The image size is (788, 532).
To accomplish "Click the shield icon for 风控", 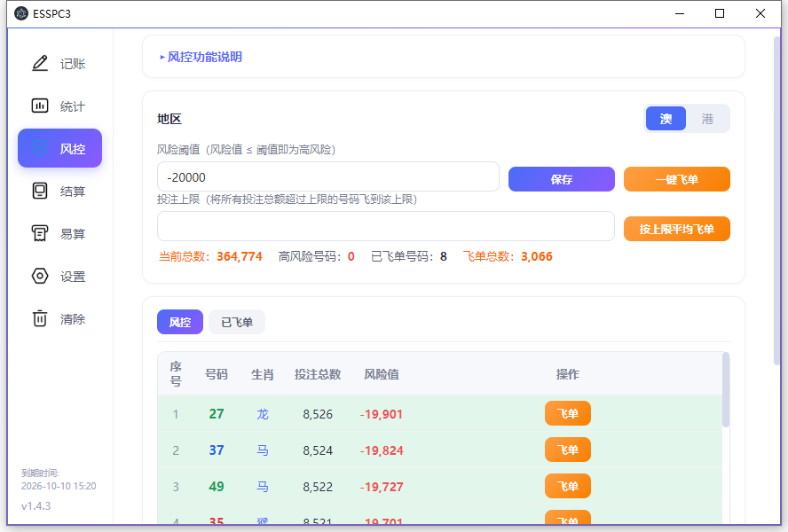I will (x=40, y=148).
